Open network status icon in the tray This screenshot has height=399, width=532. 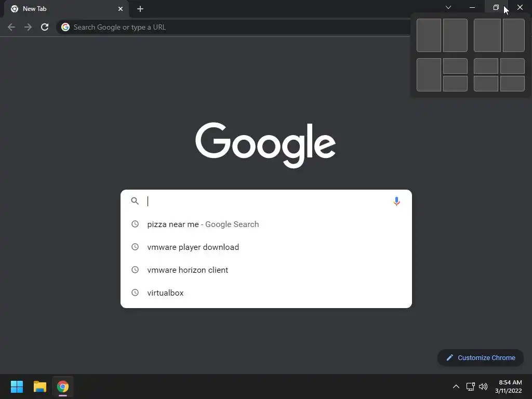point(471,387)
